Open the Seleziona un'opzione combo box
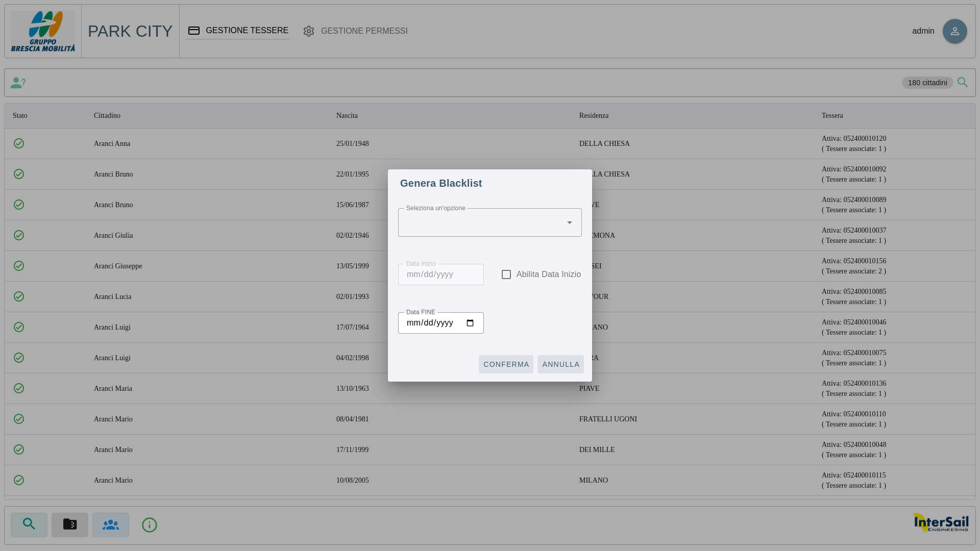Screen dimensions: 980x551 [x=490, y=222]
